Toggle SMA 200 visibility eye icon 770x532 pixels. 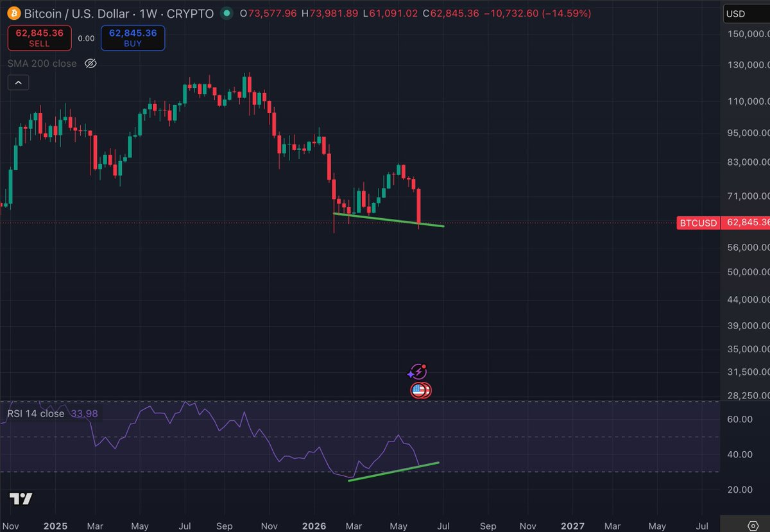(90, 64)
